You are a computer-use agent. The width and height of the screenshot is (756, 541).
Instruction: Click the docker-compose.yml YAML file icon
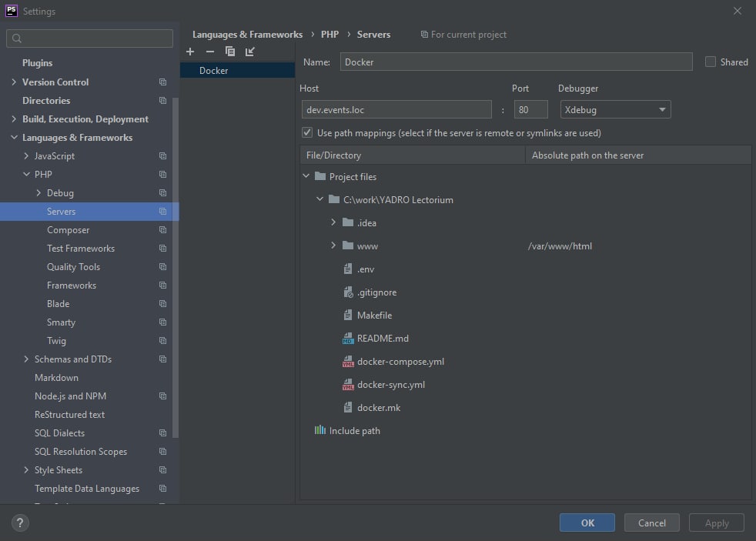[348, 362]
